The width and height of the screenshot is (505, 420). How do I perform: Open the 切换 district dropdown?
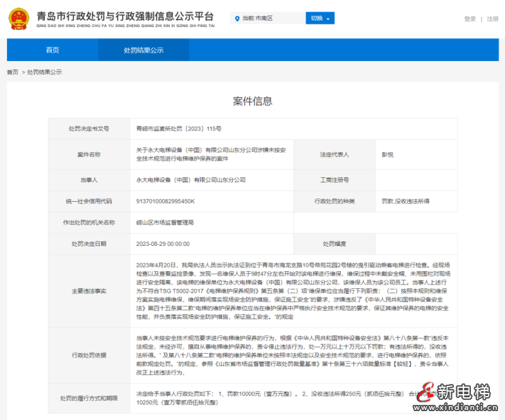click(320, 18)
